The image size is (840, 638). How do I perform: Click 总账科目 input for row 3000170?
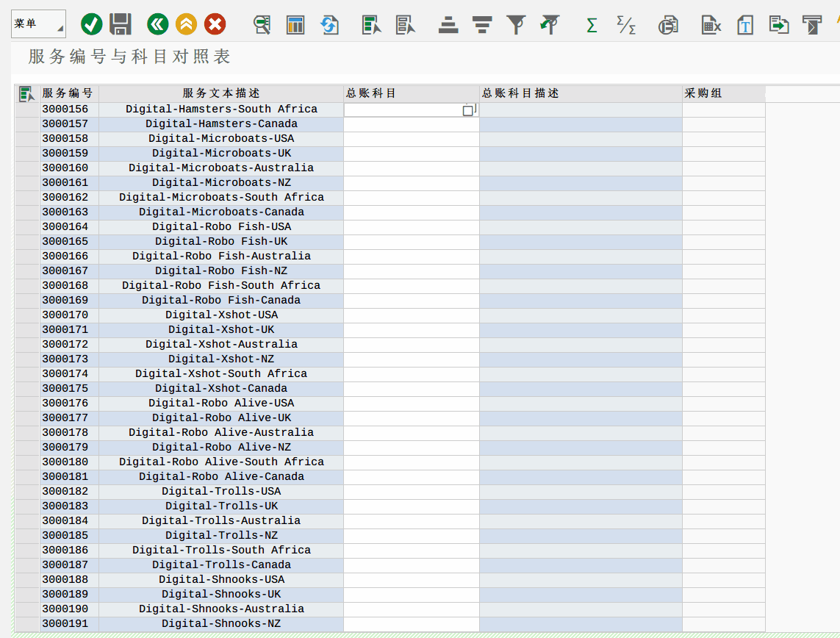[412, 315]
